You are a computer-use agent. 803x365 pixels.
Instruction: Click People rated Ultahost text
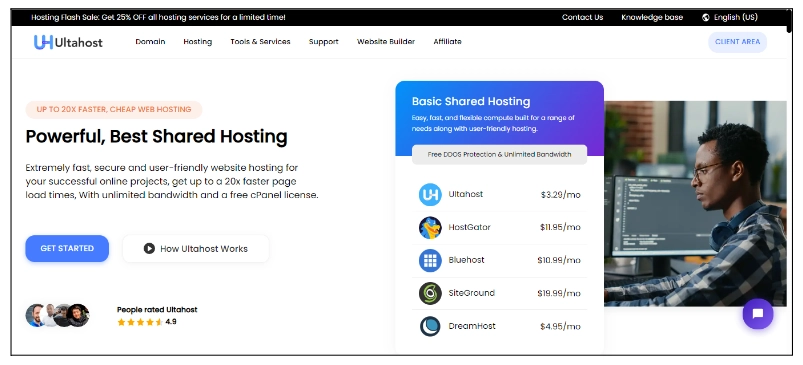point(157,310)
